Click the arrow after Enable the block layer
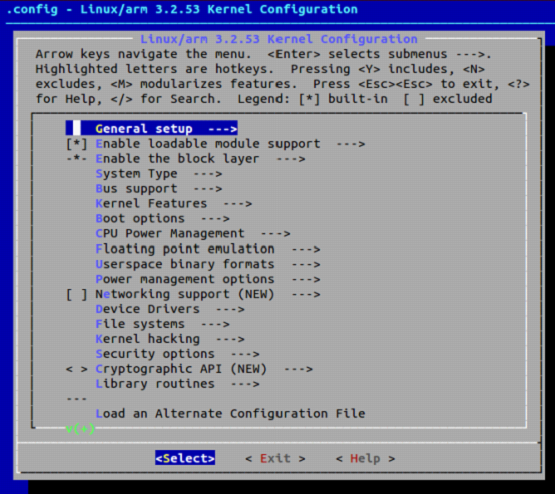 291,159
